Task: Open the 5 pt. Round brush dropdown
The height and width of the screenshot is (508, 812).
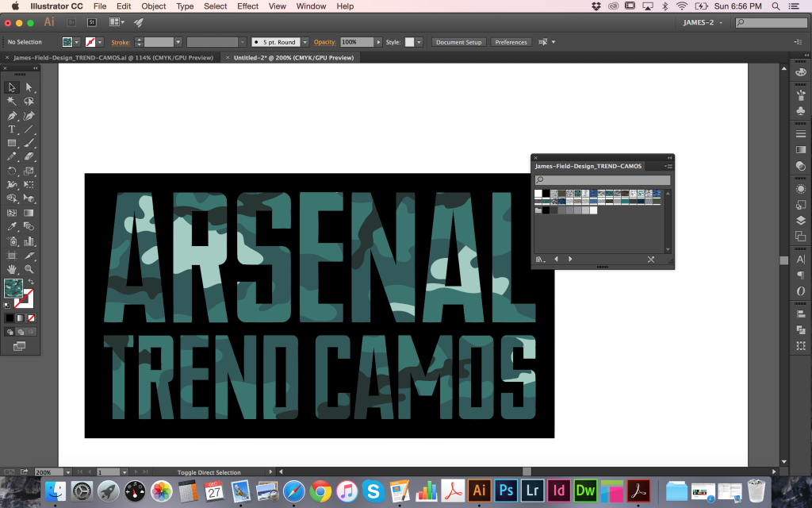Action: 305,42
